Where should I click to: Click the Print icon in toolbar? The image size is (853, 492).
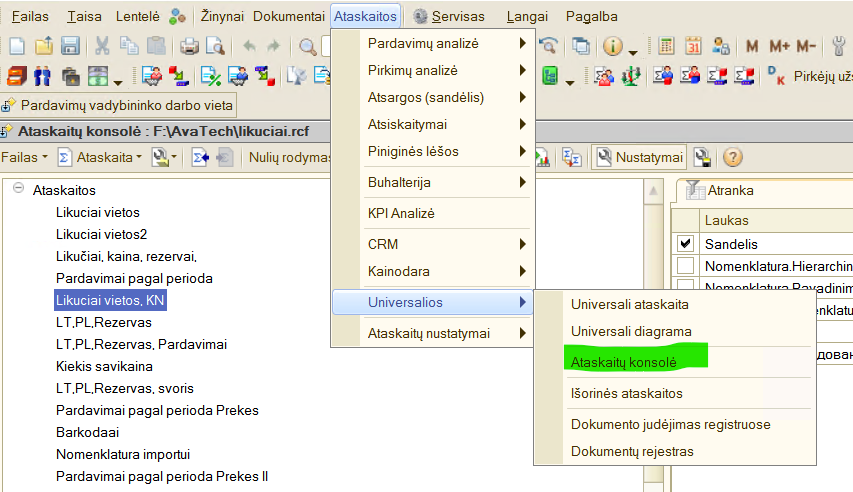coord(189,46)
